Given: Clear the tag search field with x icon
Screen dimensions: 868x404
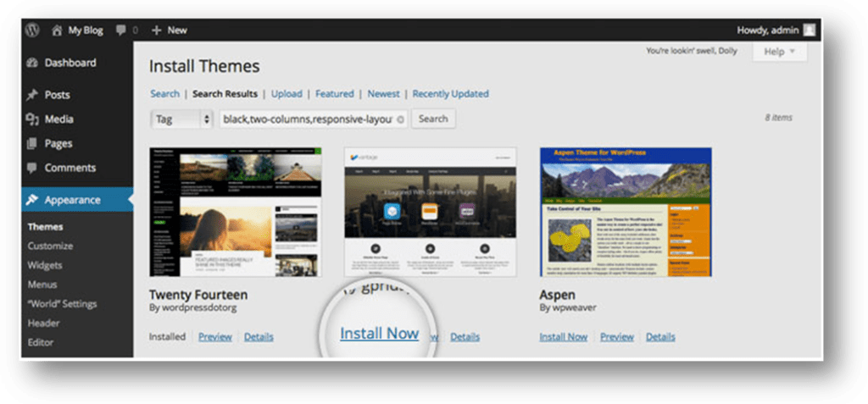Looking at the screenshot, I should coord(401,119).
